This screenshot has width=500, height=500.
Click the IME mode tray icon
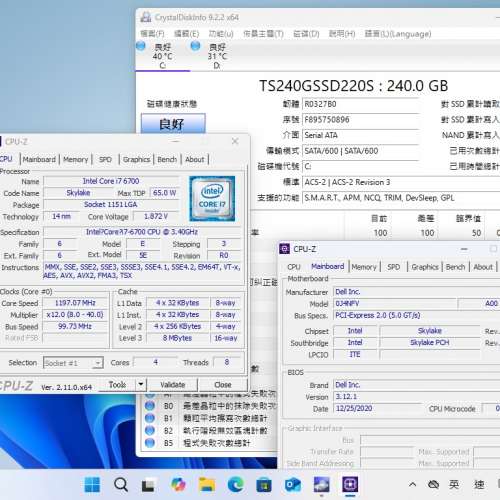479,484
